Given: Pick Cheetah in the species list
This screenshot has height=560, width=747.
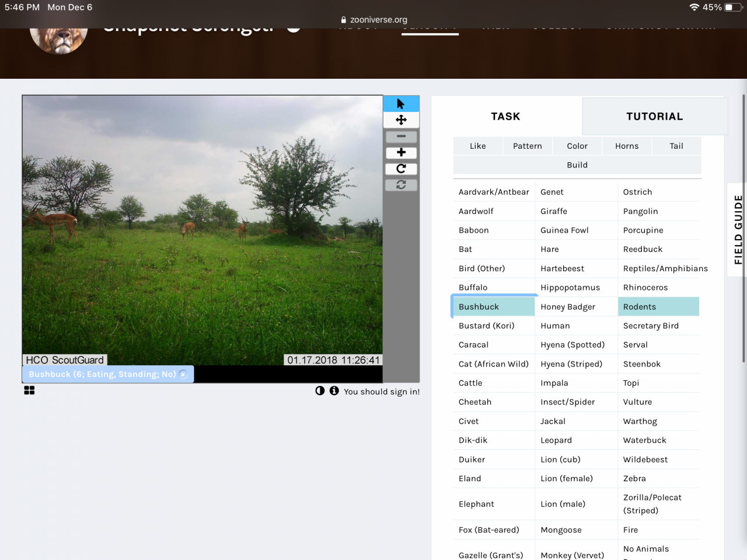Looking at the screenshot, I should click(x=494, y=402).
